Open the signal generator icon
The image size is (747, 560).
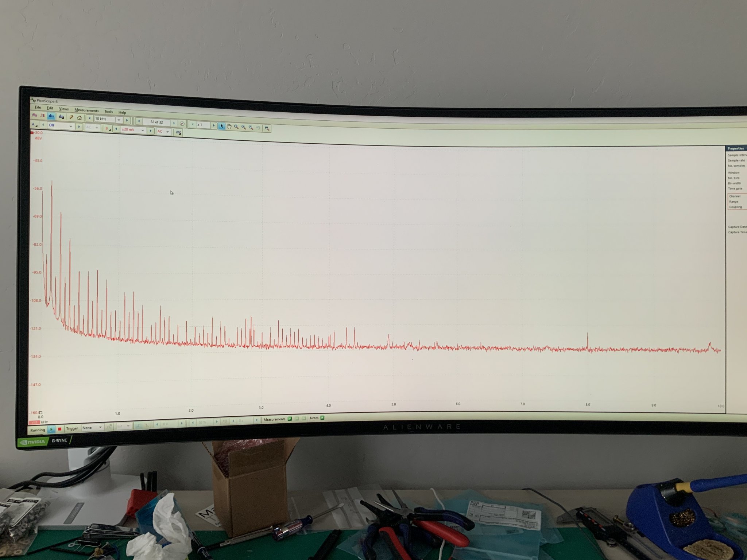pyautogui.click(x=178, y=132)
